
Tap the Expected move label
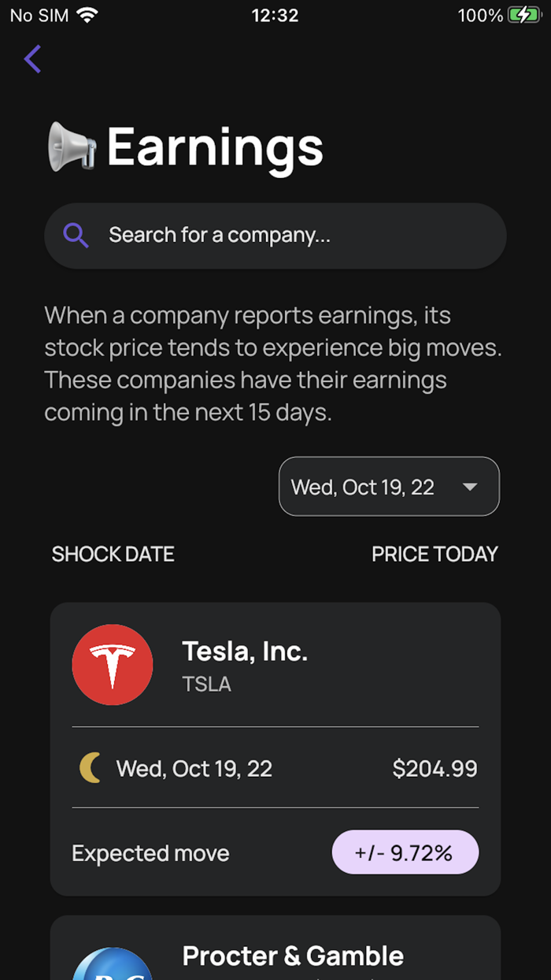pyautogui.click(x=150, y=853)
